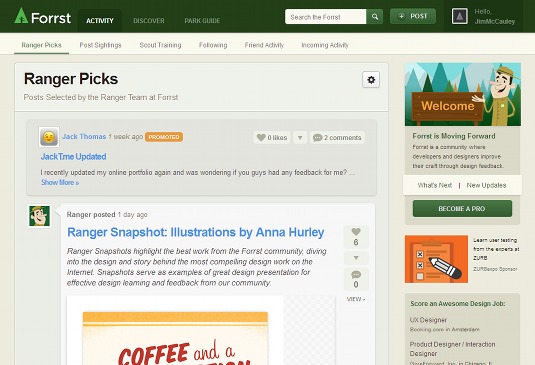The height and width of the screenshot is (365, 535).
Task: Like the JackTme Updated post
Action: pos(272,137)
